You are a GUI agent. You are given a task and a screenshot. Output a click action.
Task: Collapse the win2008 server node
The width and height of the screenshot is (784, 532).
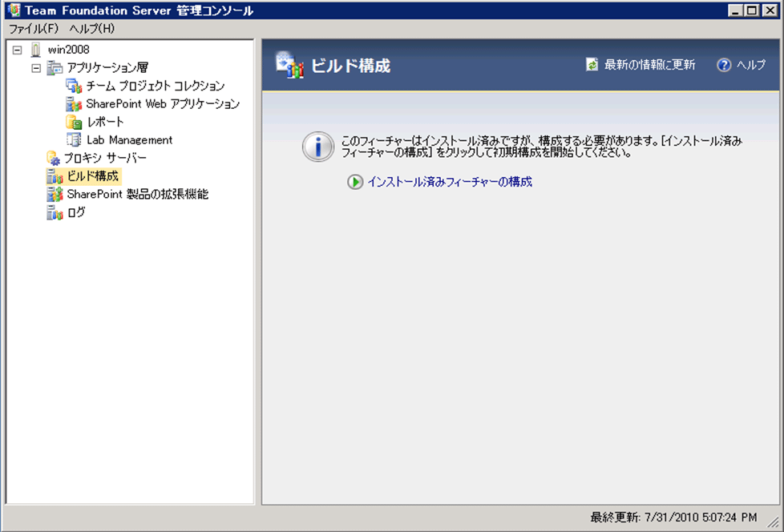point(18,50)
